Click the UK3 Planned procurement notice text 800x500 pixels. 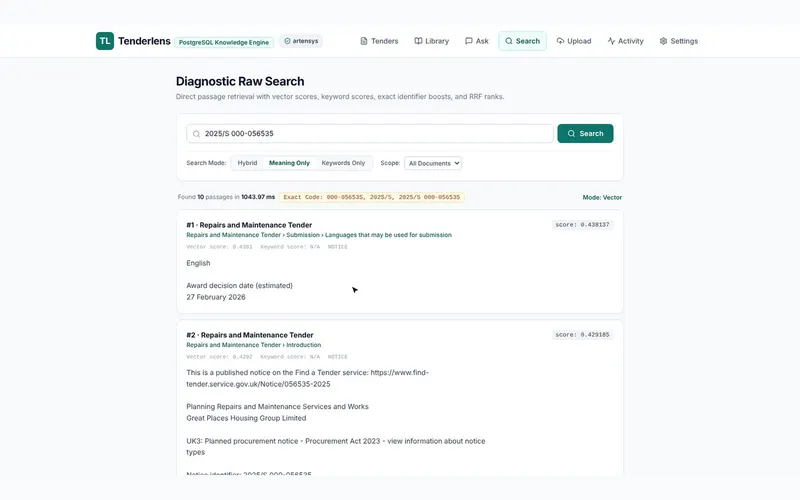[x=336, y=446]
